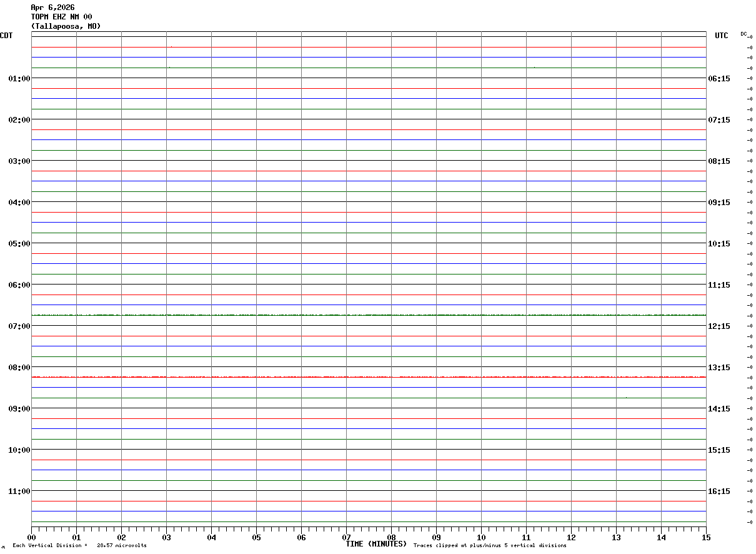The width and height of the screenshot is (756, 554).
Task: Click the 12:15 UTC time label
Action: (719, 326)
